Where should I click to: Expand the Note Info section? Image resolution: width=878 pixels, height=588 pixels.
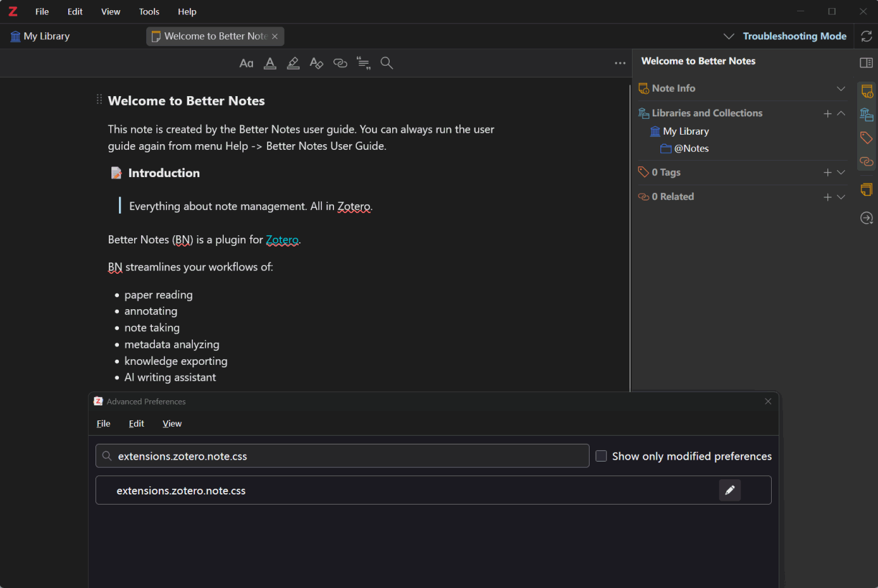(841, 89)
